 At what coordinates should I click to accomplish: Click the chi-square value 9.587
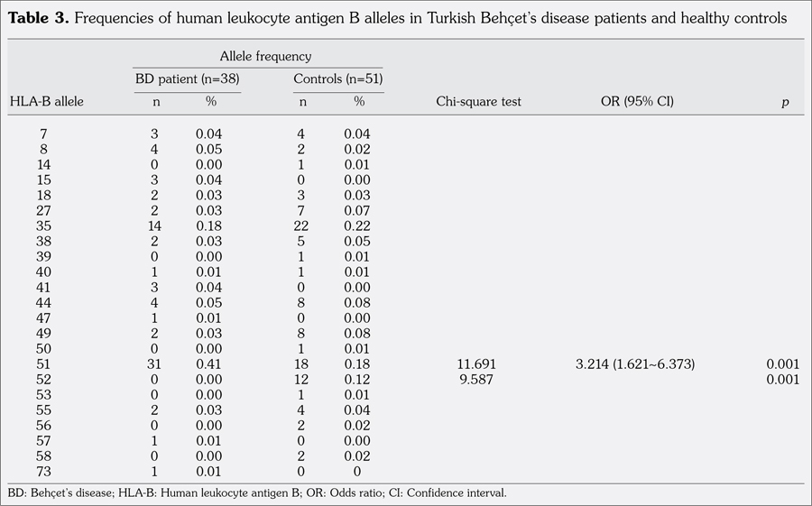click(x=478, y=380)
